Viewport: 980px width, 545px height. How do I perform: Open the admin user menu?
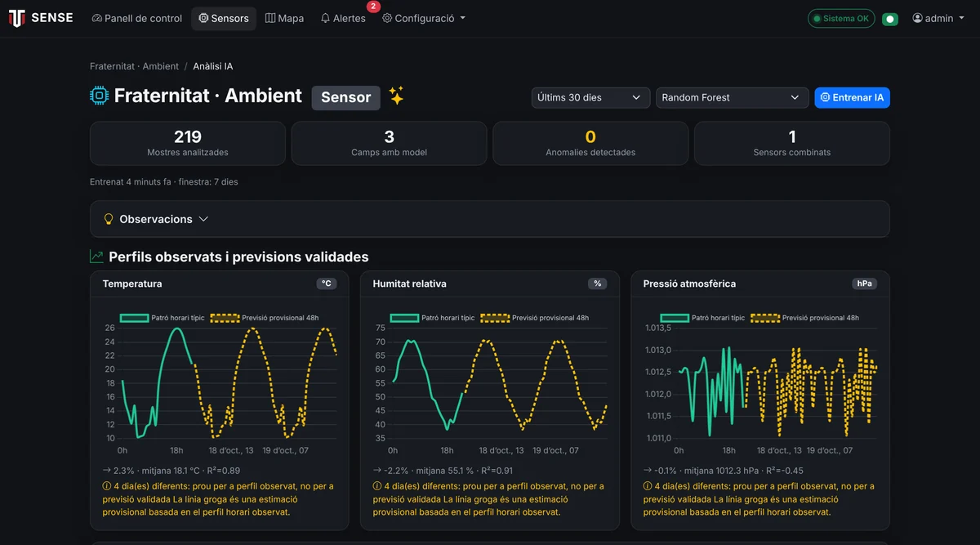[938, 18]
